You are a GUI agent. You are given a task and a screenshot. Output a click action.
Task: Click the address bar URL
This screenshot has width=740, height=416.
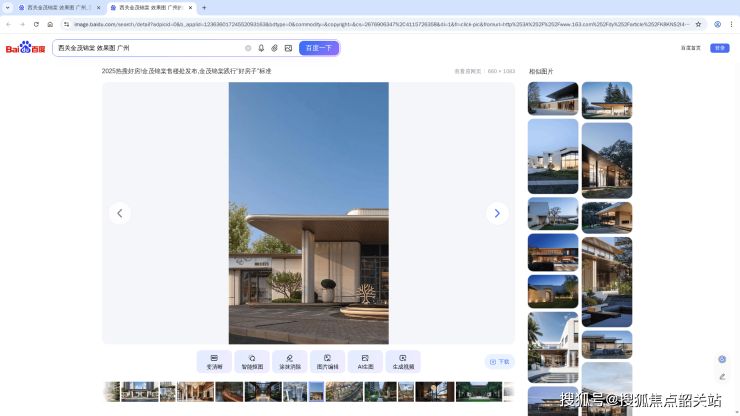pos(381,24)
